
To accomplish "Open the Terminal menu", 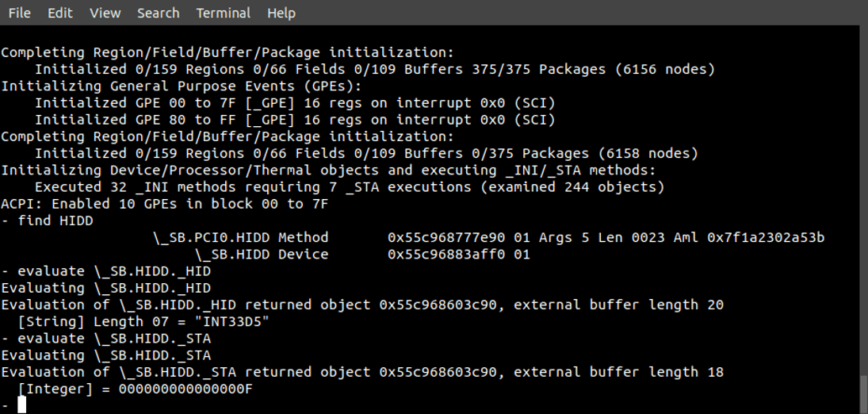I will (223, 13).
